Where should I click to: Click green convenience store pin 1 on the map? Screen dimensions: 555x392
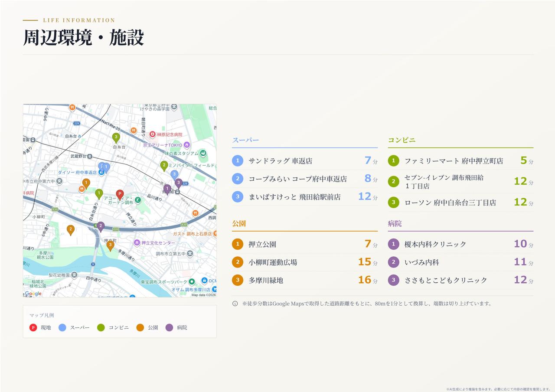point(99,194)
